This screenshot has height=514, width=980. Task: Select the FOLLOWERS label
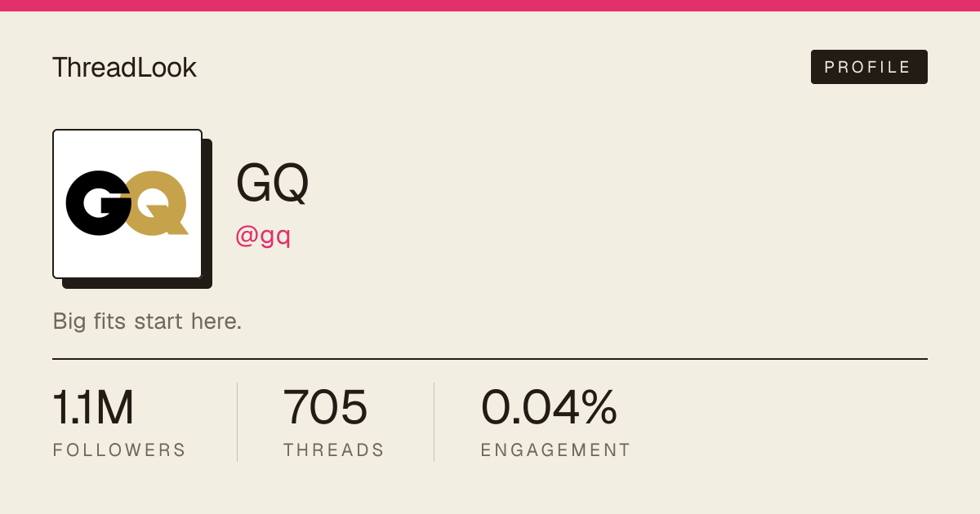click(119, 450)
